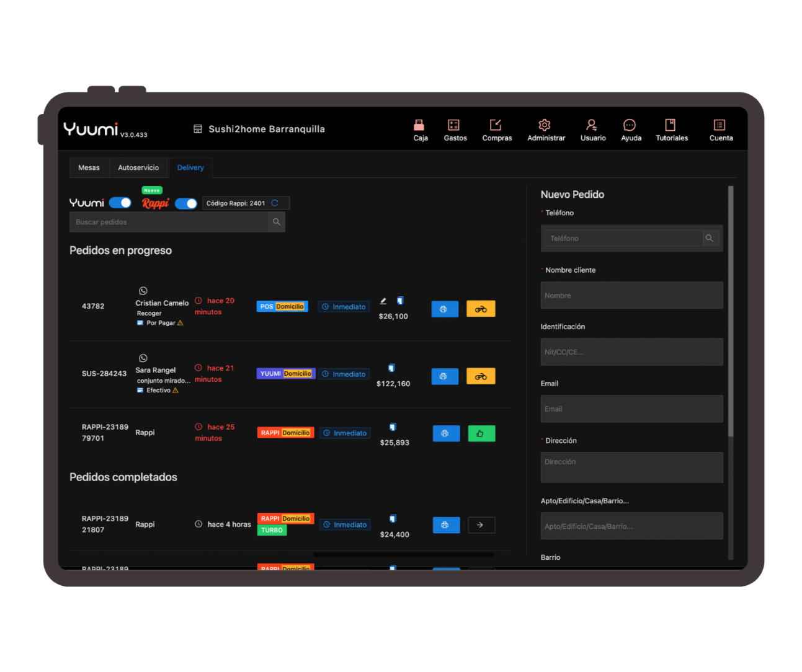The width and height of the screenshot is (802, 672).
Task: Open the Usuario menu
Action: point(592,130)
